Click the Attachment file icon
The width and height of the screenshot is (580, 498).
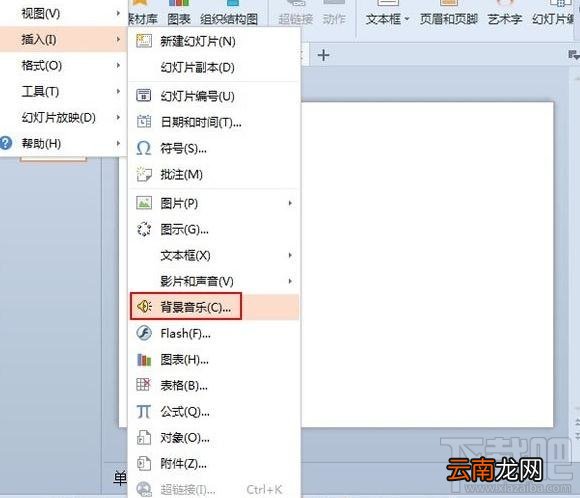click(144, 463)
